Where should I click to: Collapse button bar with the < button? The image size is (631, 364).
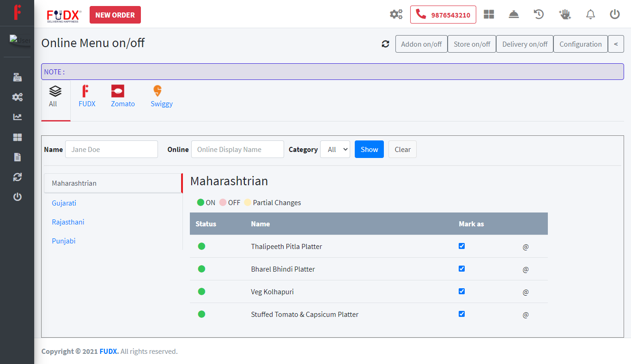coord(616,44)
